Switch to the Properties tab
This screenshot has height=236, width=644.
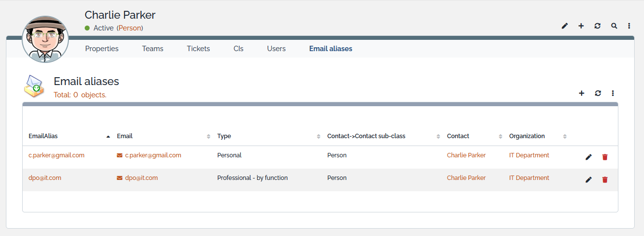102,49
